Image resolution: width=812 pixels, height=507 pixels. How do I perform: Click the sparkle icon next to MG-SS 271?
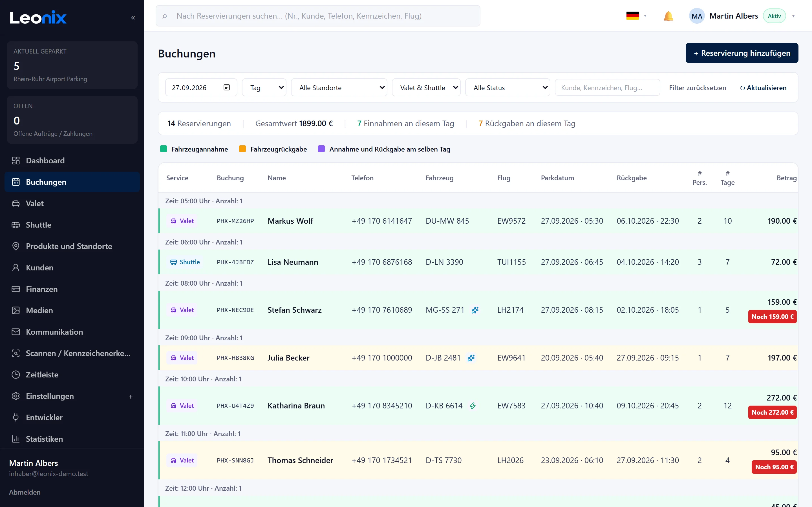475,310
